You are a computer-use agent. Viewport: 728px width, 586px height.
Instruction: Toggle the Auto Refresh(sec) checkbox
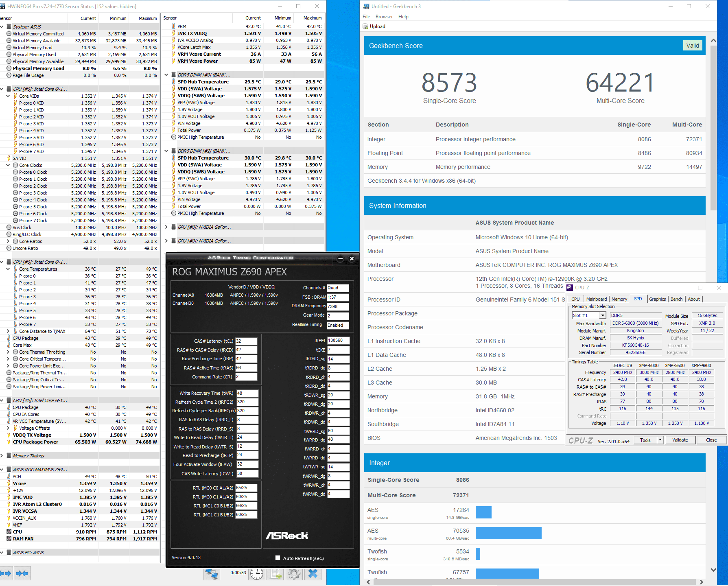(x=278, y=558)
